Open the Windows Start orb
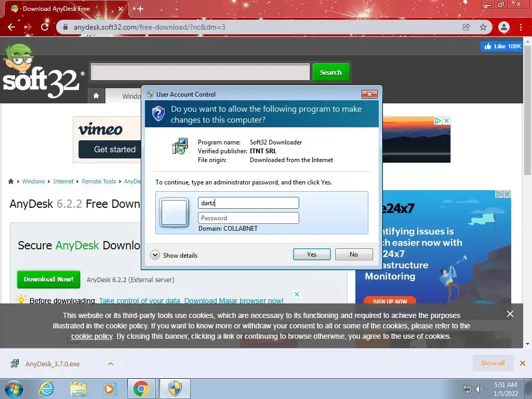 [x=14, y=389]
